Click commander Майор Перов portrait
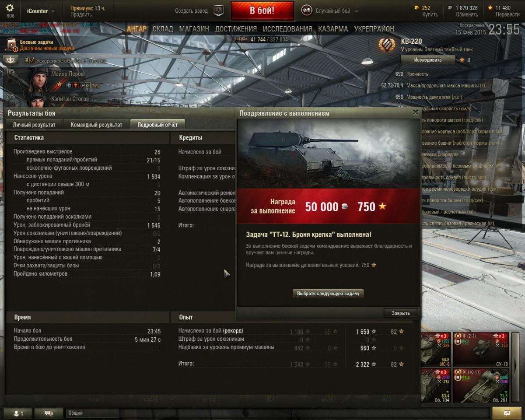The height and width of the screenshot is (420, 525). [x=38, y=79]
